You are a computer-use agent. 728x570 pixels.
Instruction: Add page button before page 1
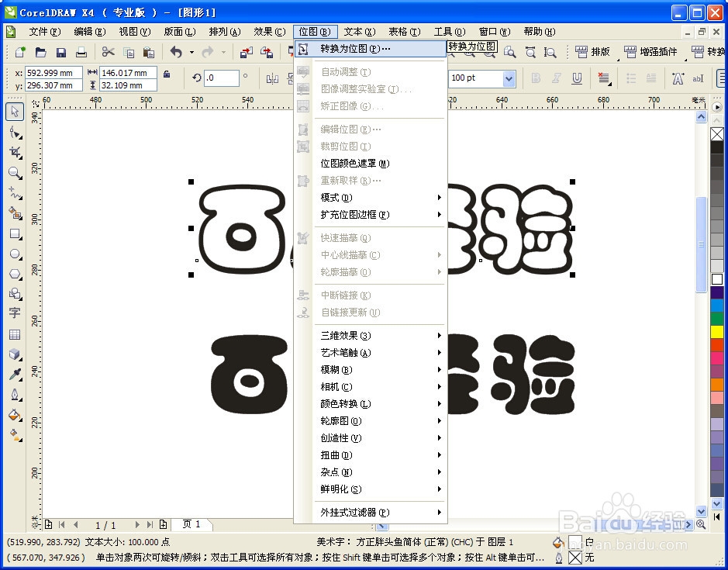click(48, 525)
